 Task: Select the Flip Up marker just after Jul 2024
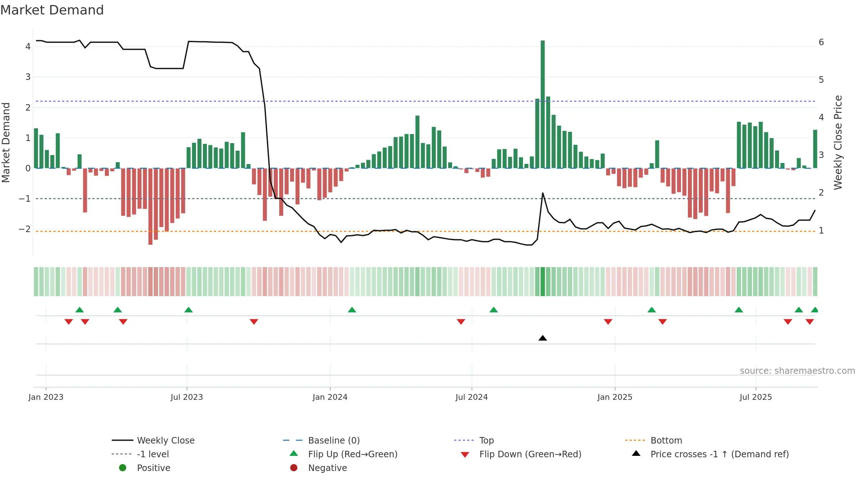coord(494,310)
